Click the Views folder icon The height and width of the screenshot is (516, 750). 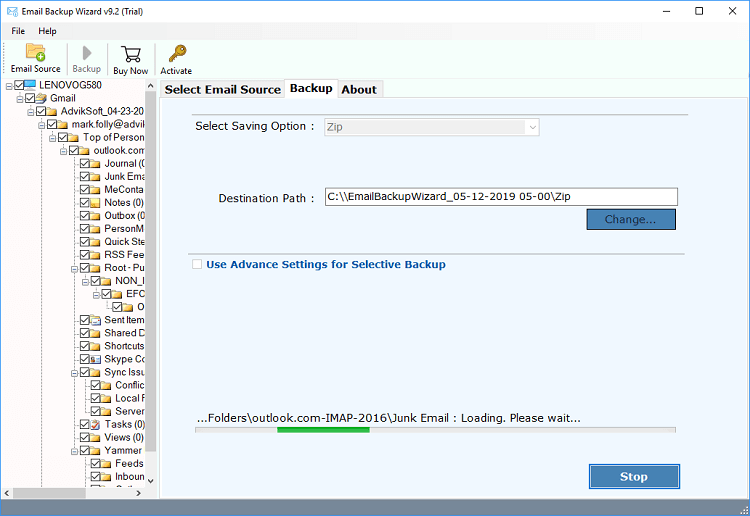(95, 438)
